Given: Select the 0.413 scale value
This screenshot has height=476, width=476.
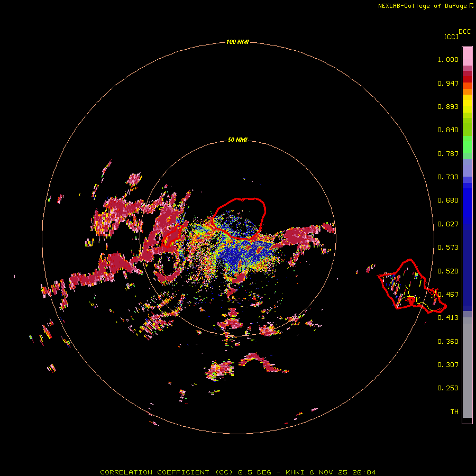Looking at the screenshot, I should [x=448, y=318].
